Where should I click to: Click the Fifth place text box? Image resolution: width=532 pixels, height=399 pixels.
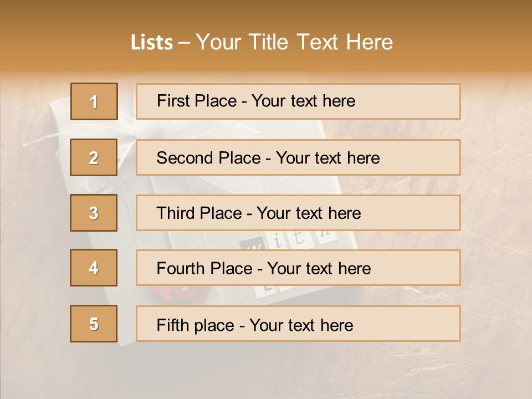pyautogui.click(x=298, y=324)
